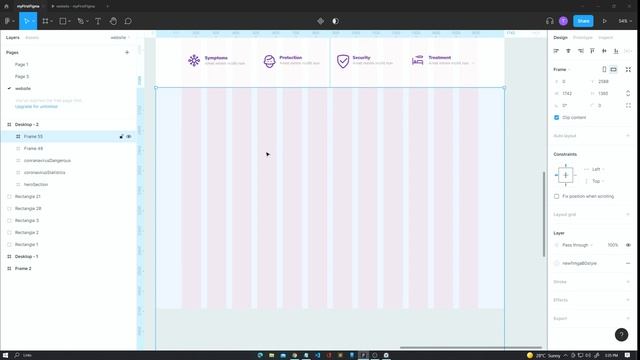The image size is (640, 360).
Task: Set frame to landscape orientation
Action: 613,69
